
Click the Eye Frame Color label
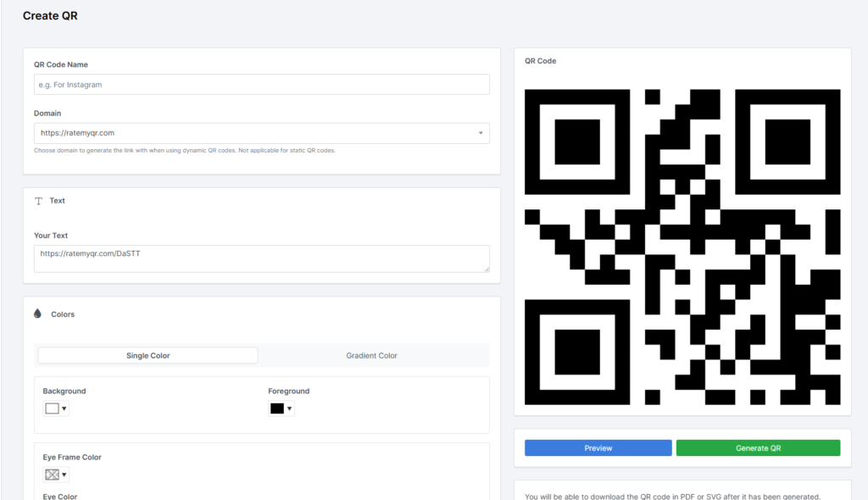click(72, 458)
